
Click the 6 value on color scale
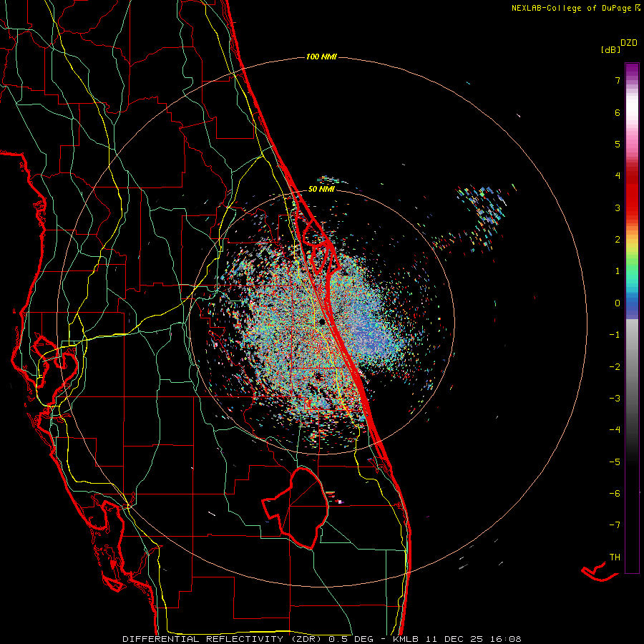tap(618, 112)
